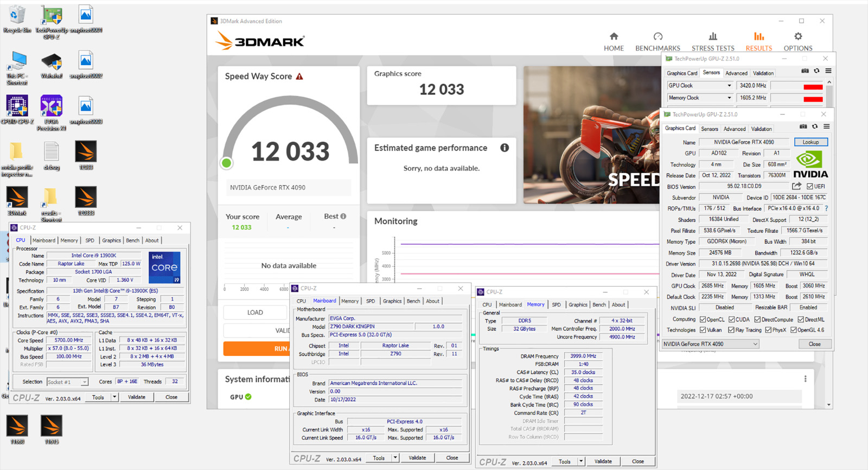
Task: Launch the 3DMark desktop shortcut
Action: [x=17, y=202]
